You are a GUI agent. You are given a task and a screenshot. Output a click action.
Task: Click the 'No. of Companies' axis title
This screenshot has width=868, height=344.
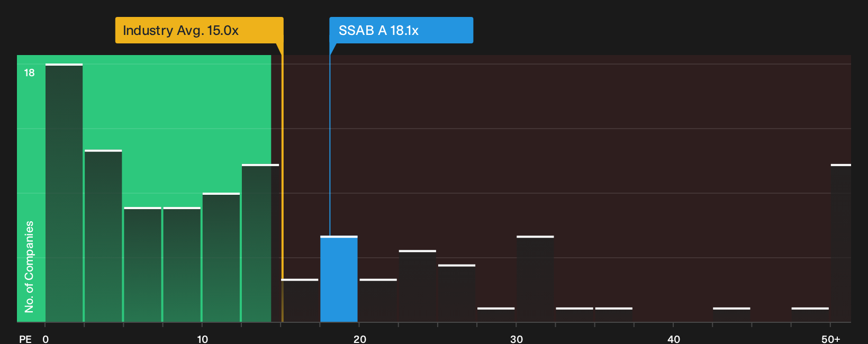tap(29, 267)
